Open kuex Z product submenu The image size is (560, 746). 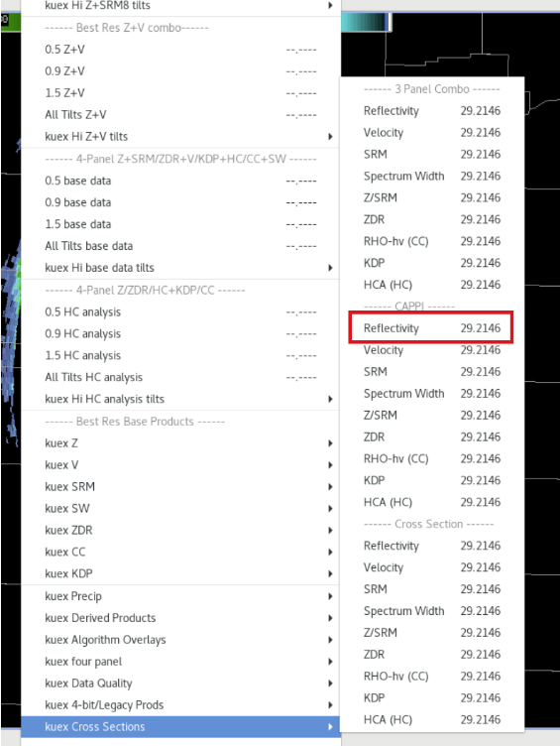tap(180, 442)
